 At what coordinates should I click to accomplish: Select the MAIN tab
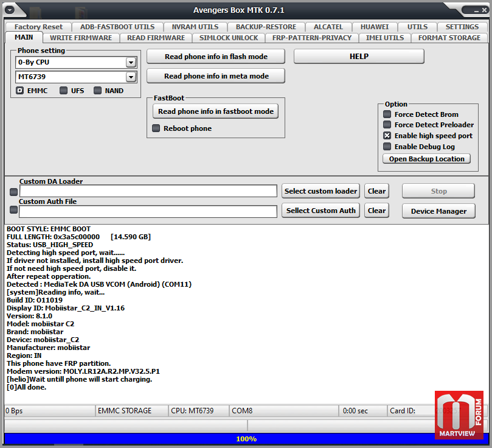(24, 37)
